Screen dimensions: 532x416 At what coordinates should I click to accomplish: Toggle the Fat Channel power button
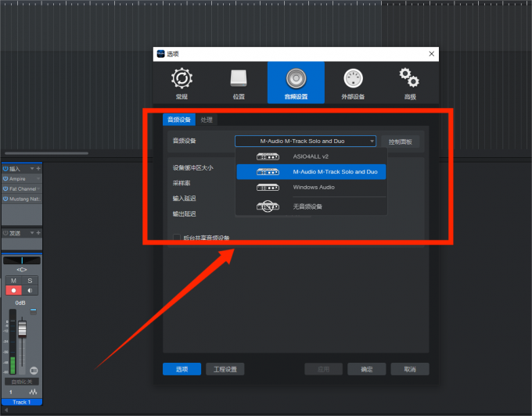click(x=5, y=189)
